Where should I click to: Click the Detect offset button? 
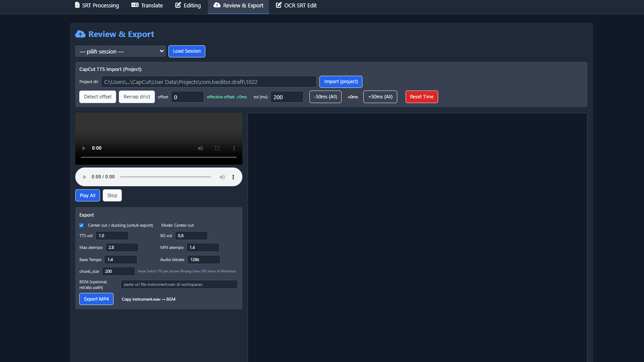97,97
